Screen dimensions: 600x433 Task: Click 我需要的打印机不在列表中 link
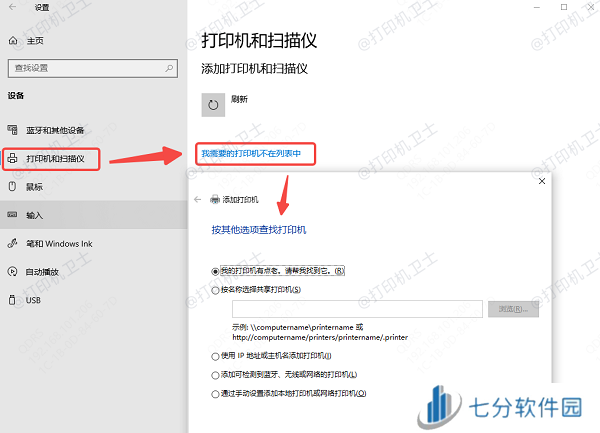coord(251,154)
